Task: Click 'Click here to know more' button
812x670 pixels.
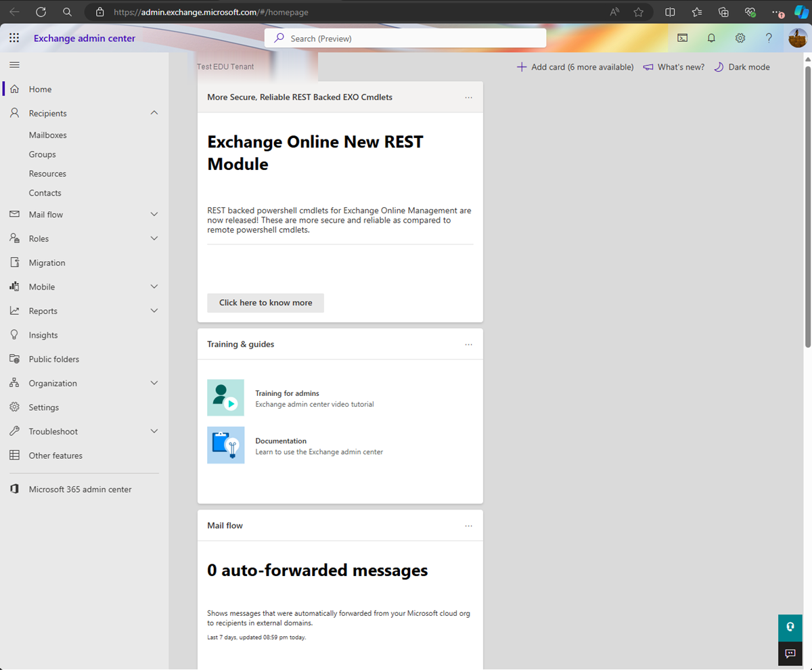Action: pos(265,303)
